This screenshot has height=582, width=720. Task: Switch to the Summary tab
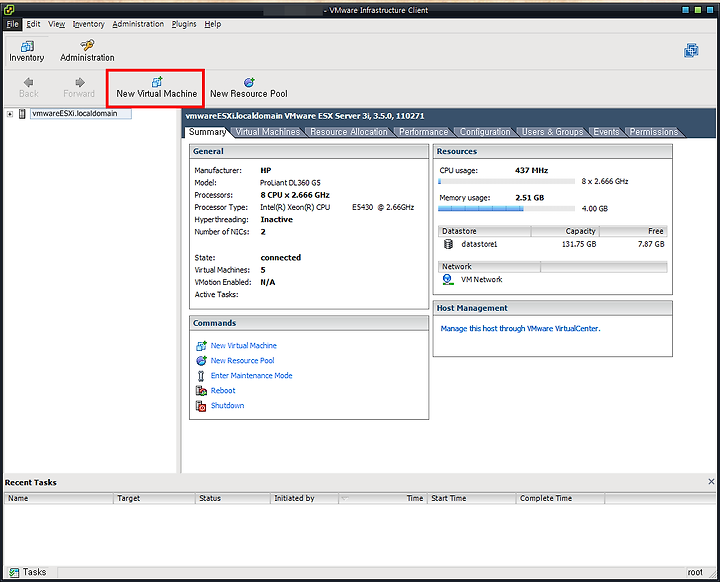[207, 132]
